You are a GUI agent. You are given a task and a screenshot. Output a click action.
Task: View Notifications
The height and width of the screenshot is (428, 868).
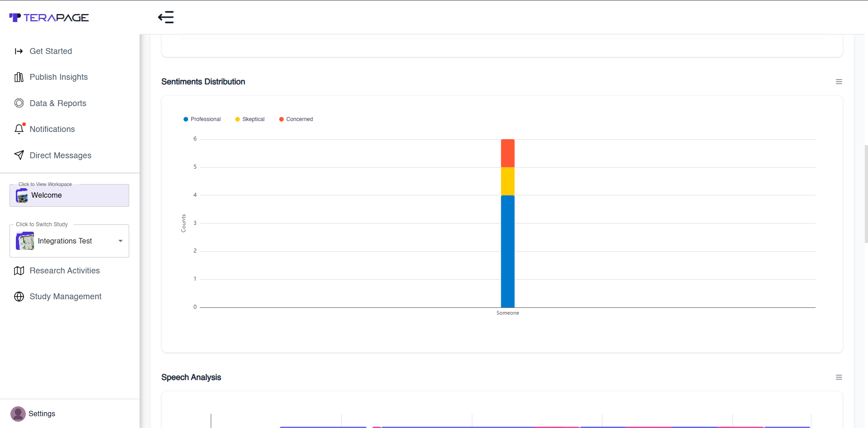coord(52,129)
